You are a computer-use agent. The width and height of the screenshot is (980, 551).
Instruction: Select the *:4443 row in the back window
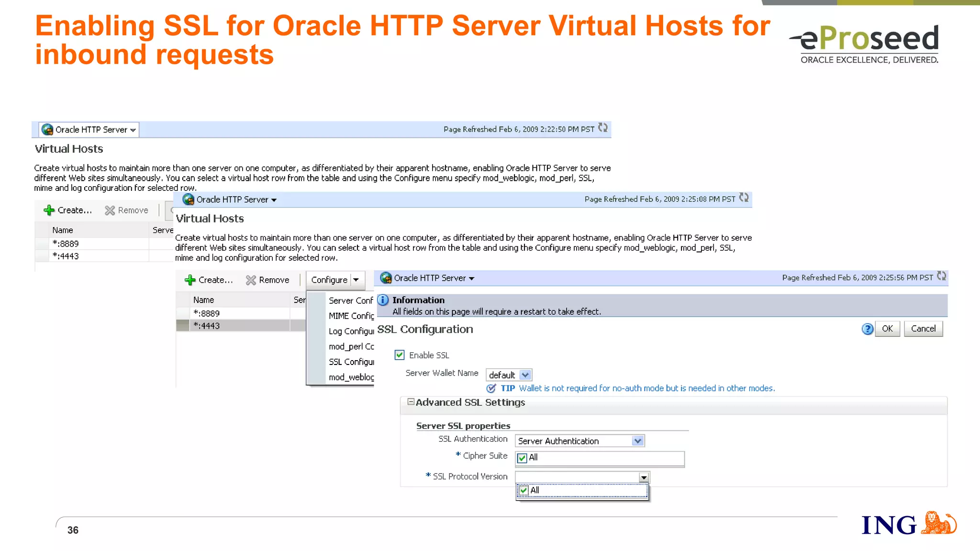[104, 256]
